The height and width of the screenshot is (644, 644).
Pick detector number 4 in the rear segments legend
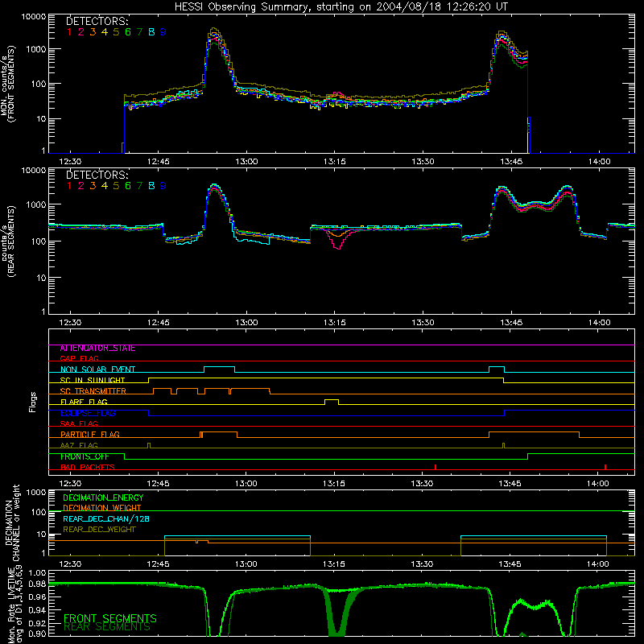pos(105,186)
